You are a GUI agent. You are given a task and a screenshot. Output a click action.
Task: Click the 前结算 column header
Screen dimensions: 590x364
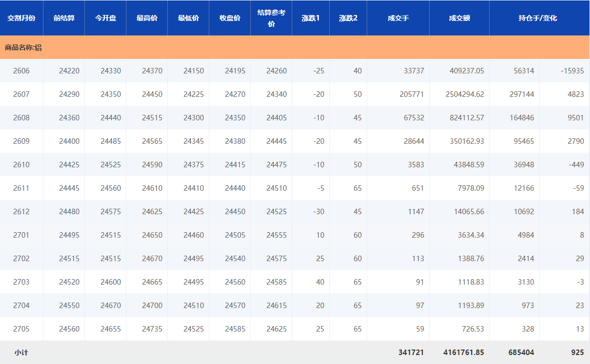pos(64,18)
